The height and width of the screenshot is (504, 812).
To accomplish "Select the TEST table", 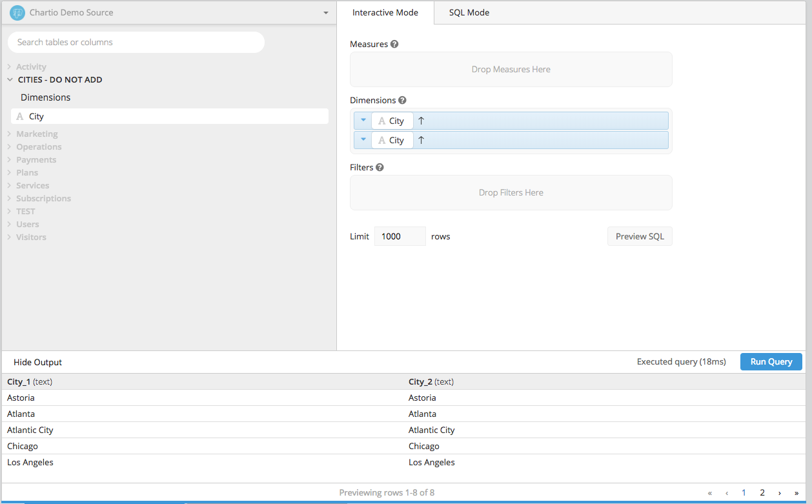I will [x=26, y=212].
